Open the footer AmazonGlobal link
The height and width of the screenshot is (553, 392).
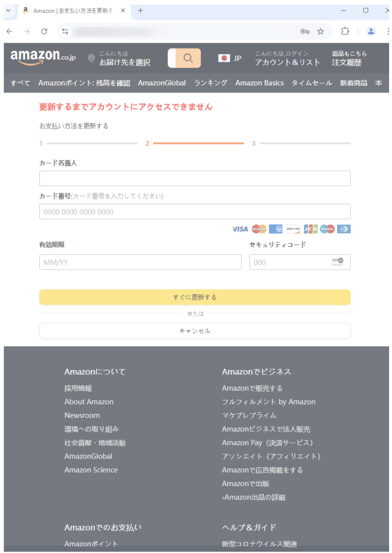[x=88, y=456]
